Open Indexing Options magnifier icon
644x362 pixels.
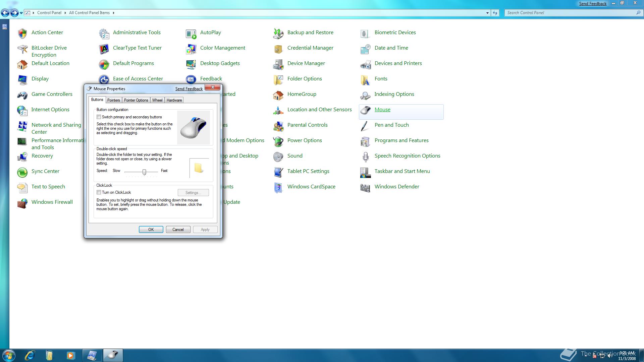point(365,95)
